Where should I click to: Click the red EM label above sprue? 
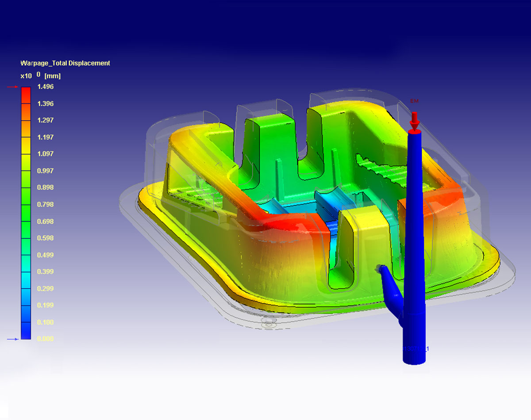tap(414, 101)
